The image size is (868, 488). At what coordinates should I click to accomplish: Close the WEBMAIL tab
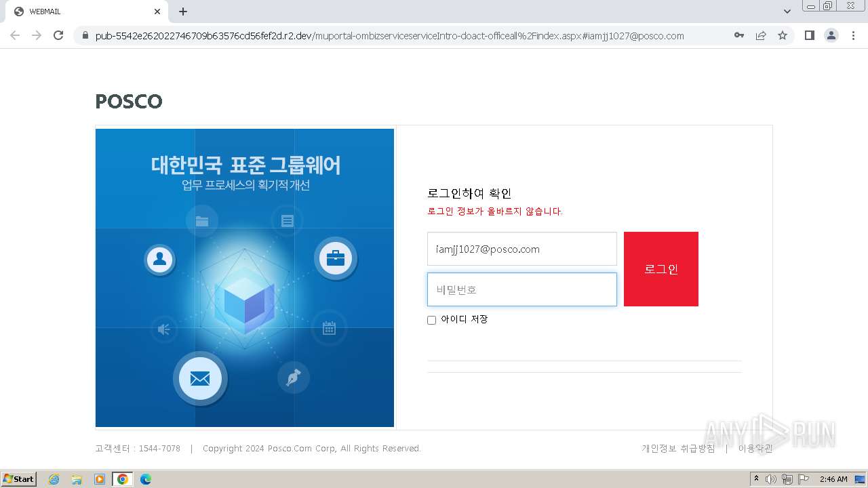coord(157,12)
